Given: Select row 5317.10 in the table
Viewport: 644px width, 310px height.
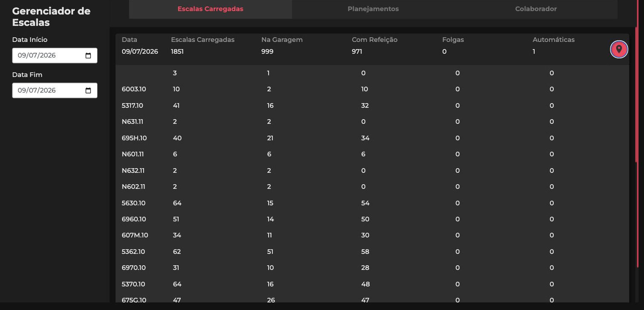Looking at the screenshot, I should 372,106.
